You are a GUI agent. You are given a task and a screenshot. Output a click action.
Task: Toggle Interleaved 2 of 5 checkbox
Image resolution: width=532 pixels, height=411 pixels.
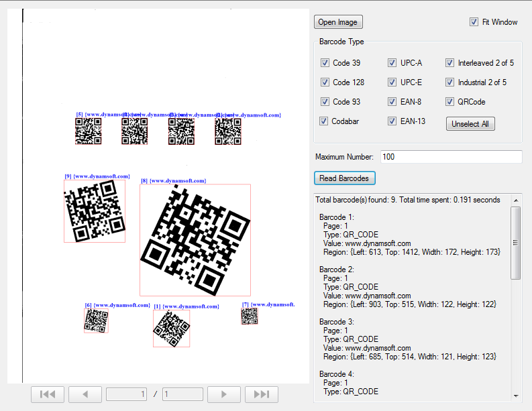(x=450, y=63)
